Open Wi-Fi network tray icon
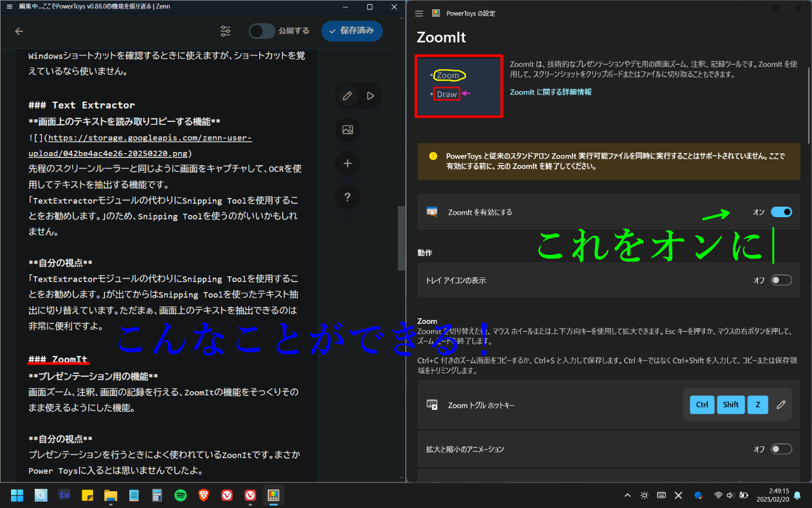Image resolution: width=812 pixels, height=508 pixels. pyautogui.click(x=718, y=495)
